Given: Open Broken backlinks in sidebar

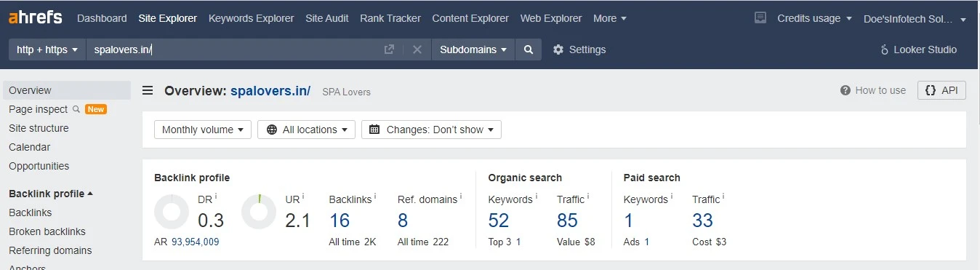Looking at the screenshot, I should tap(47, 231).
